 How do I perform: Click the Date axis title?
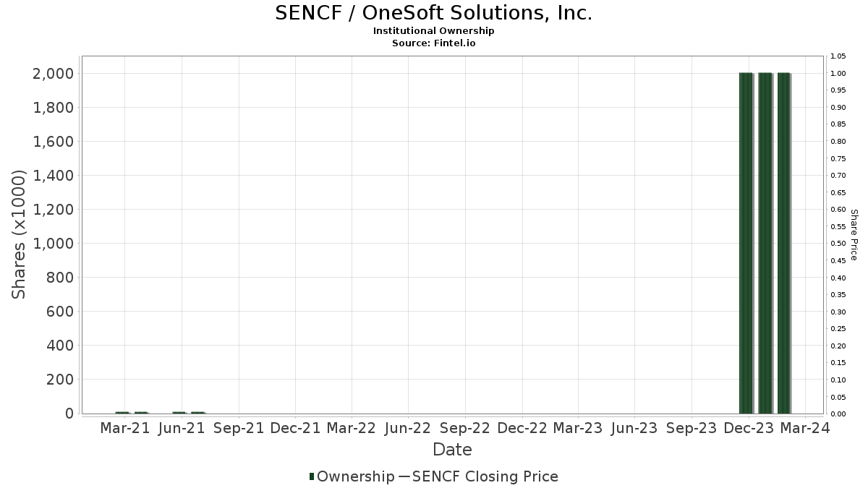(453, 450)
